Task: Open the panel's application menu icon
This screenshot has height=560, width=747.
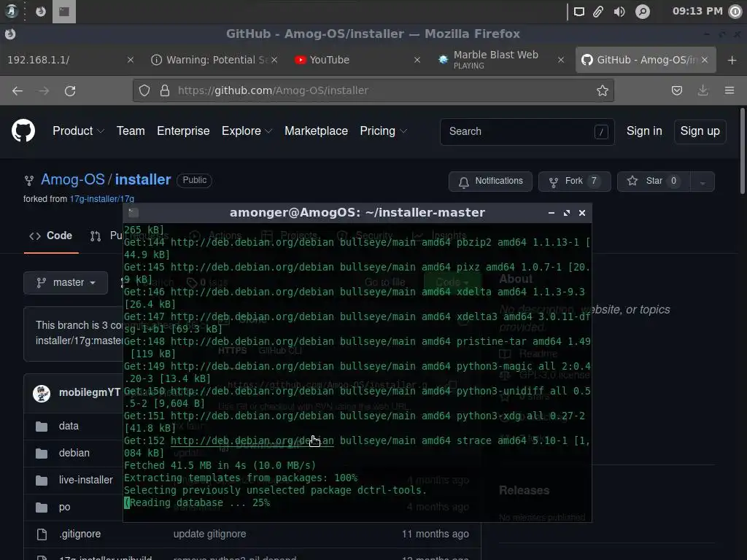Action: coord(11,11)
